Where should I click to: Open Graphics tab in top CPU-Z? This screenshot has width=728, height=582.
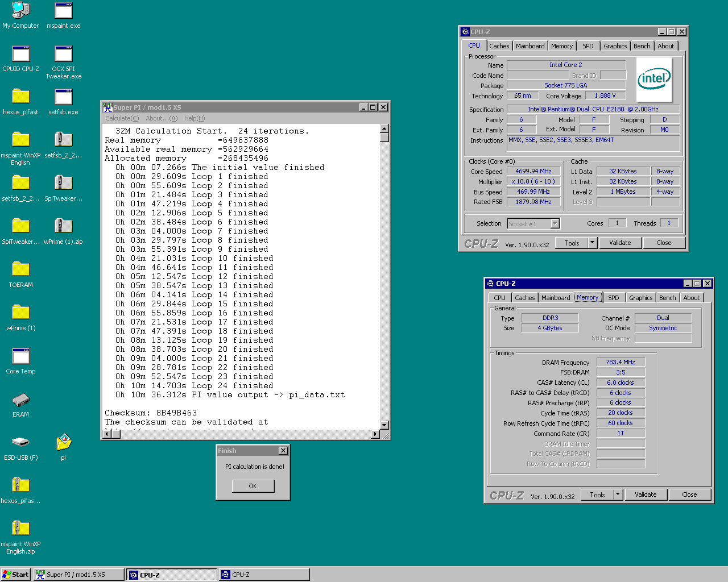(615, 46)
